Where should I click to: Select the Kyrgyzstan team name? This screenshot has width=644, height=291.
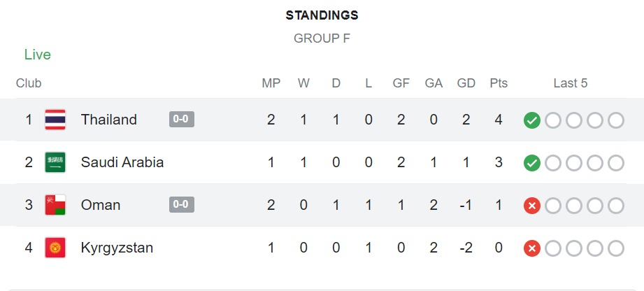point(117,248)
